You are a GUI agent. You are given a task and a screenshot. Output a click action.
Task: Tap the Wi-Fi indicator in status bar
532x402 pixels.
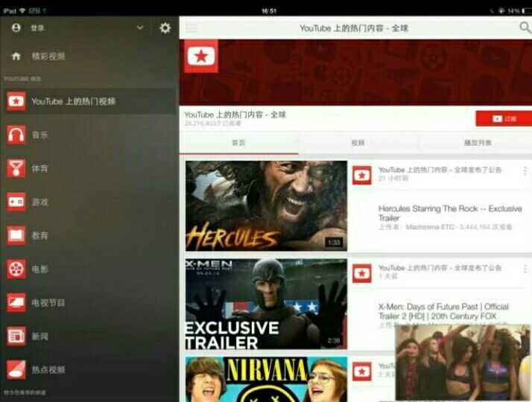coord(22,11)
